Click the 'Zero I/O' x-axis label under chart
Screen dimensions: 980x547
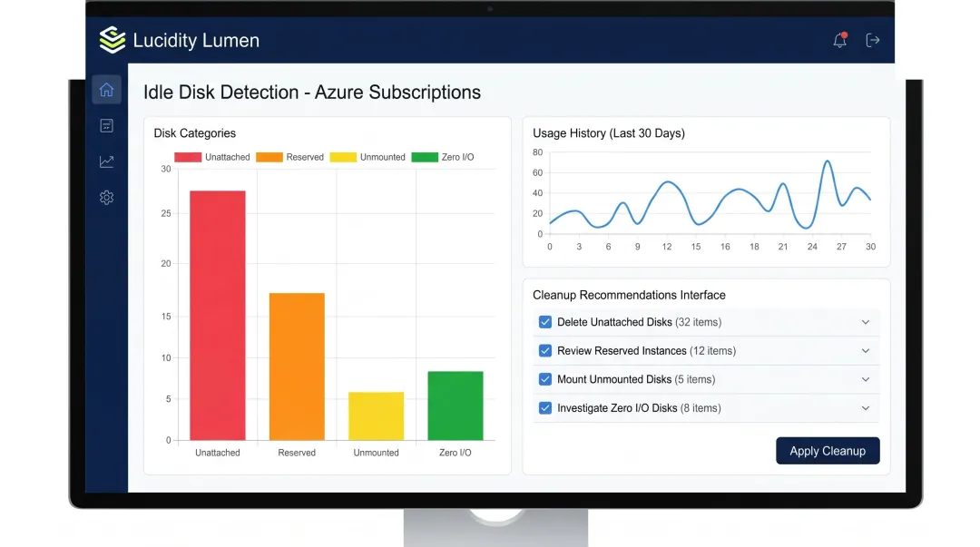pyautogui.click(x=455, y=453)
